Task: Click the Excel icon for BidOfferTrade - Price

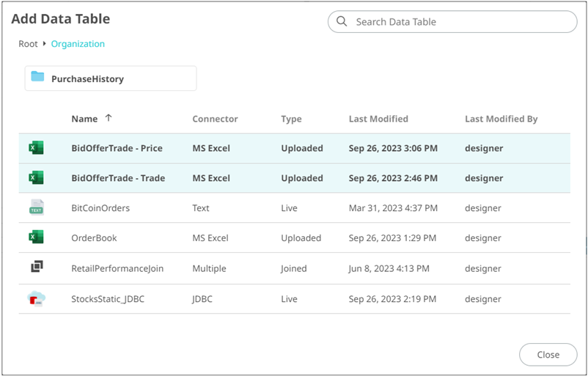Action: pos(36,148)
